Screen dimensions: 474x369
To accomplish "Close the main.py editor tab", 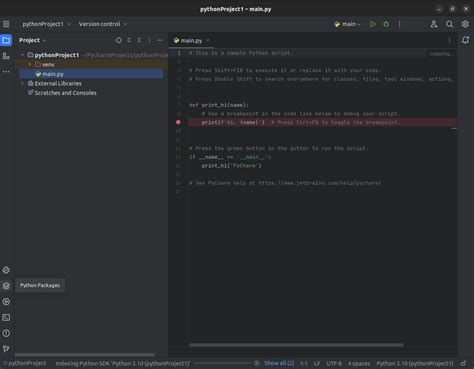I will click(208, 40).
